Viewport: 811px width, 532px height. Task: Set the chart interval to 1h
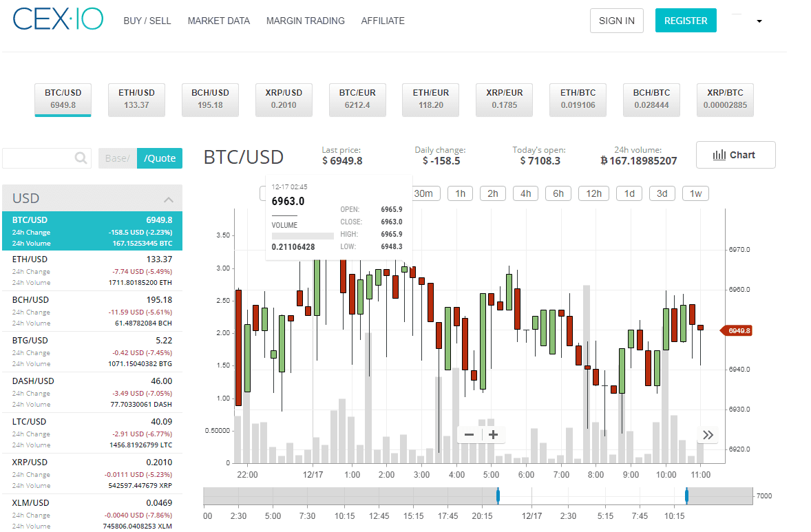point(461,193)
